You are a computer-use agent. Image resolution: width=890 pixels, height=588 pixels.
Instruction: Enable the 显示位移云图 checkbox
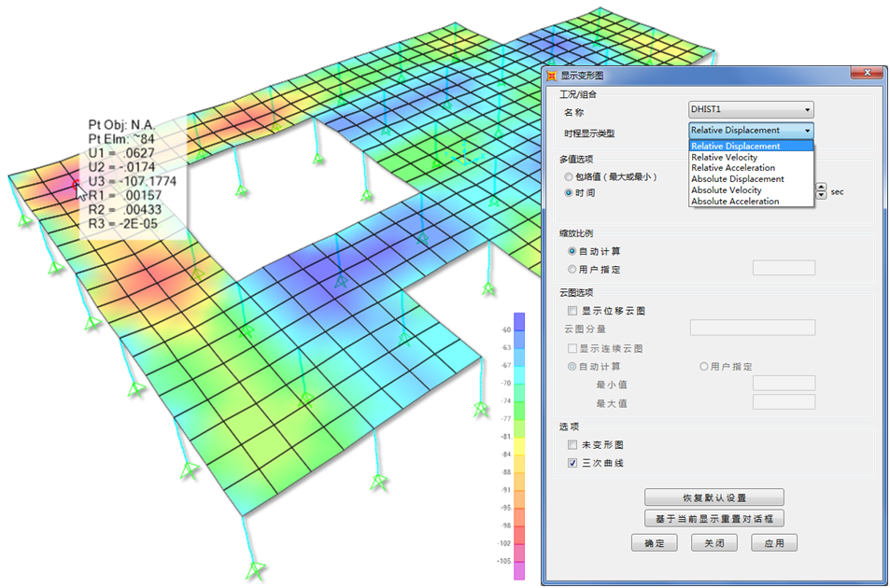(x=572, y=311)
